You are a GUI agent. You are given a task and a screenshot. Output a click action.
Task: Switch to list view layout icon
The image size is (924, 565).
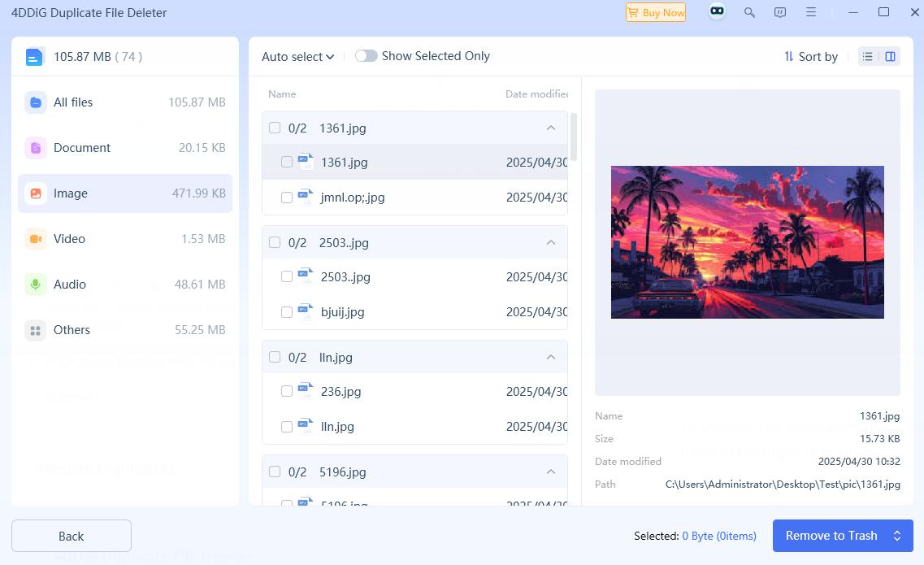pyautogui.click(x=867, y=56)
